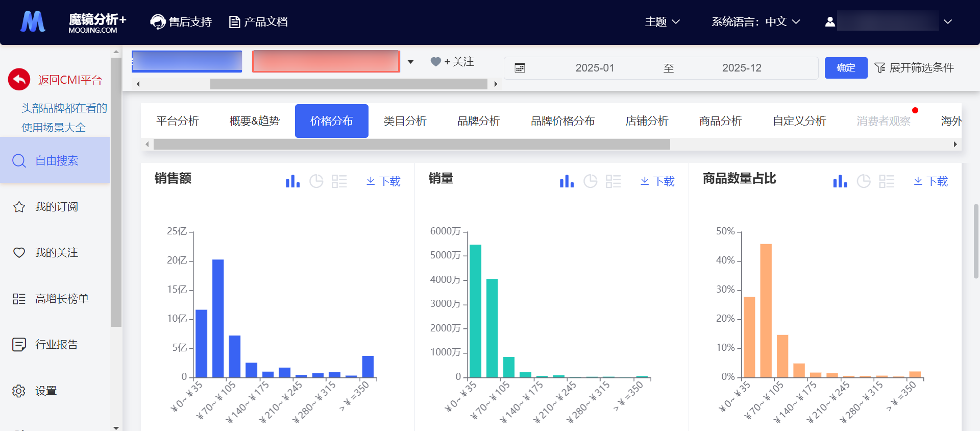Switch 销售额 chart to table view
Image resolution: width=980 pixels, height=431 pixels.
coord(339,181)
